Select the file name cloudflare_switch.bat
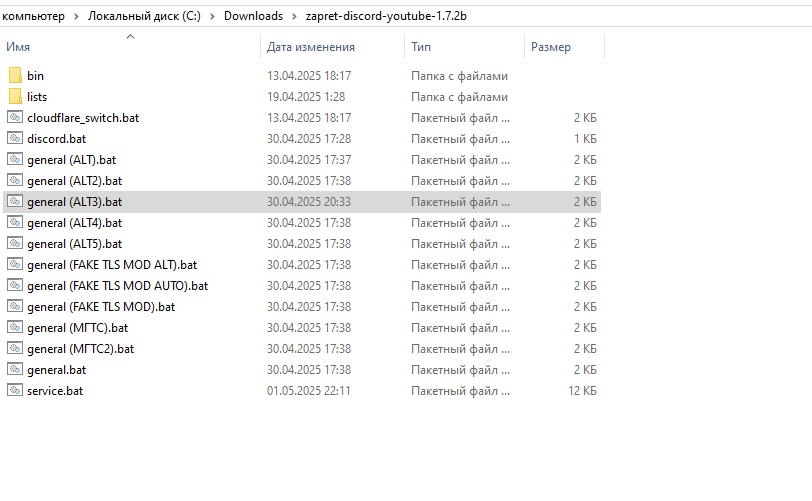The width and height of the screenshot is (812, 501). point(83,118)
